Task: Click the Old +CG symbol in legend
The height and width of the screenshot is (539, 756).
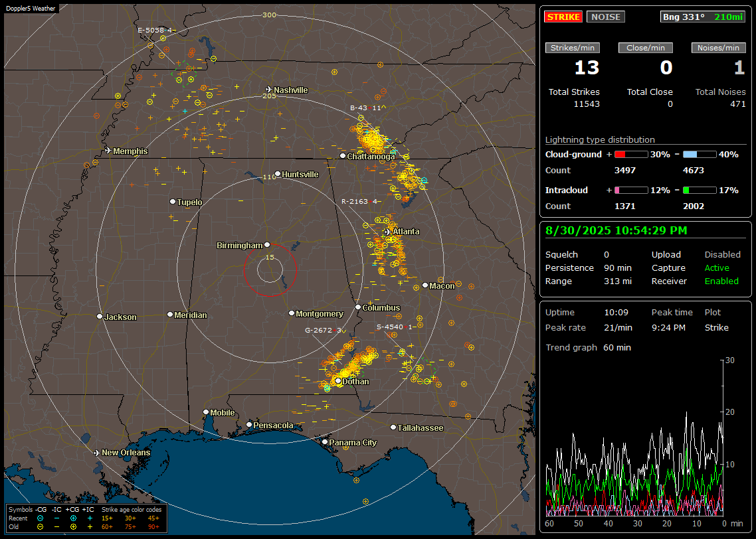Action: pos(73,527)
